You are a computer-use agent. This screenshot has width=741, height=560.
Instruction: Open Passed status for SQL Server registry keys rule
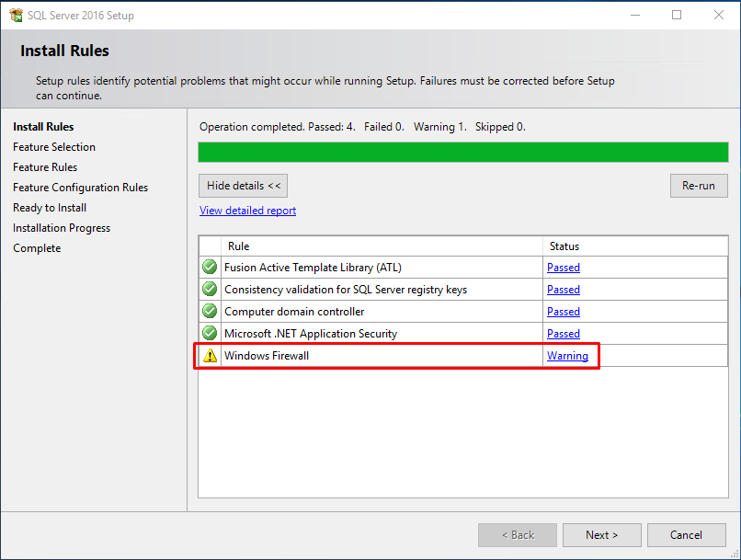tap(564, 290)
